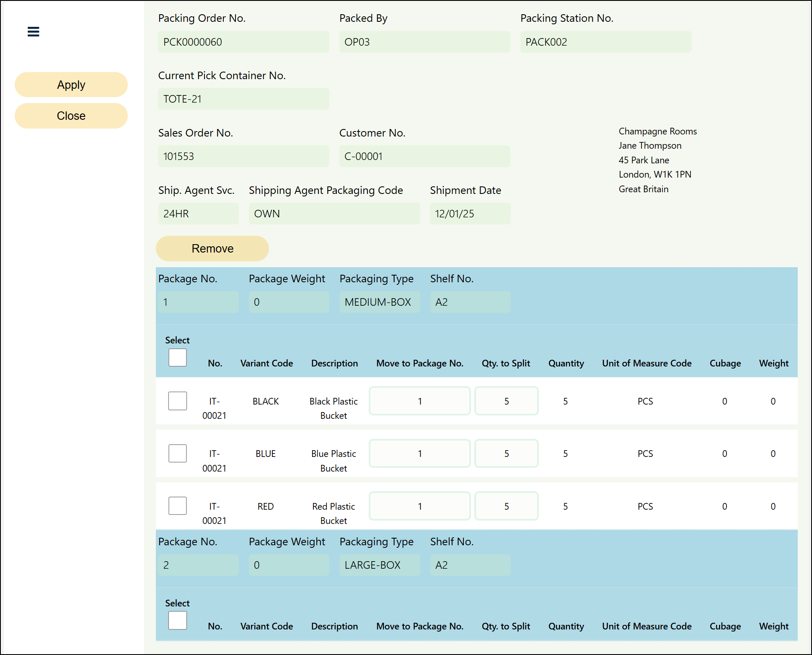Tick the Red Plastic Bucket row checkbox
The height and width of the screenshot is (655, 812).
coord(177,506)
